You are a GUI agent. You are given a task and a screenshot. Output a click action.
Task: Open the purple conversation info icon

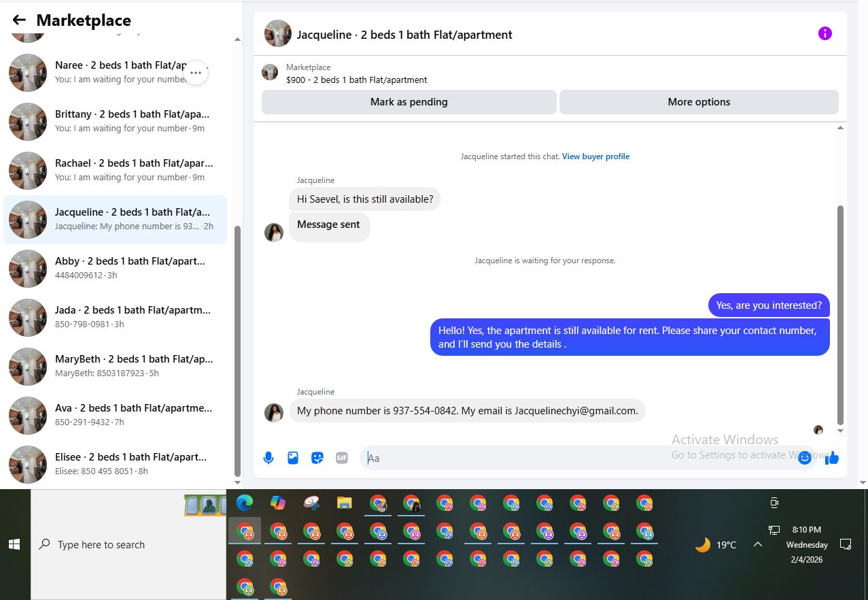pos(824,33)
